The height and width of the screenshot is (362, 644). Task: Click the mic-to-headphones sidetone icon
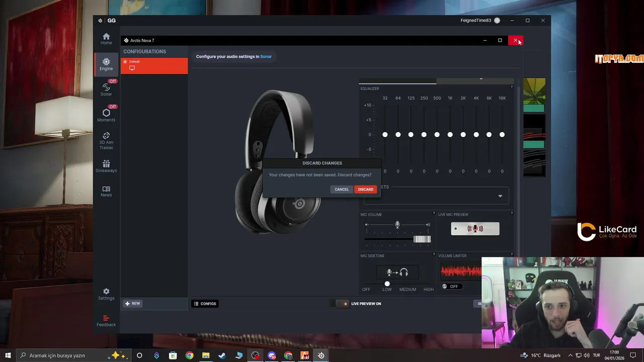(397, 273)
